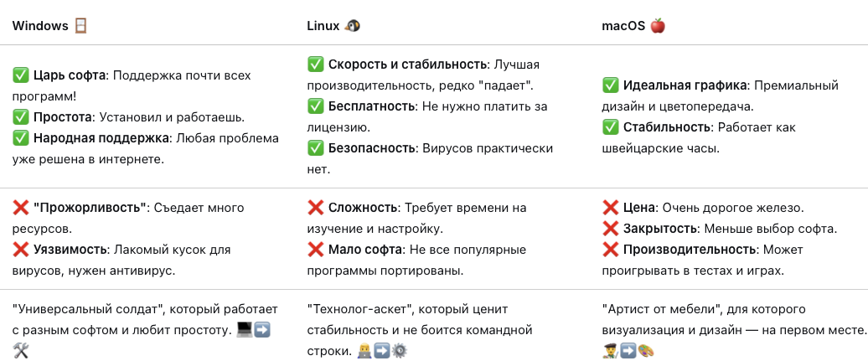
Task: Click the artist palette emoji in macOS summary
Action: pyautogui.click(x=645, y=350)
